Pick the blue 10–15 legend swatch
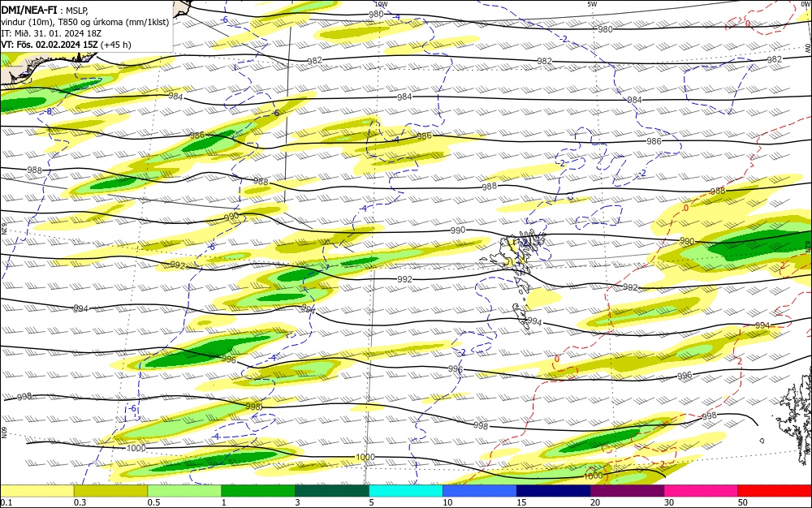This screenshot has width=812, height=508. pyautogui.click(x=480, y=491)
